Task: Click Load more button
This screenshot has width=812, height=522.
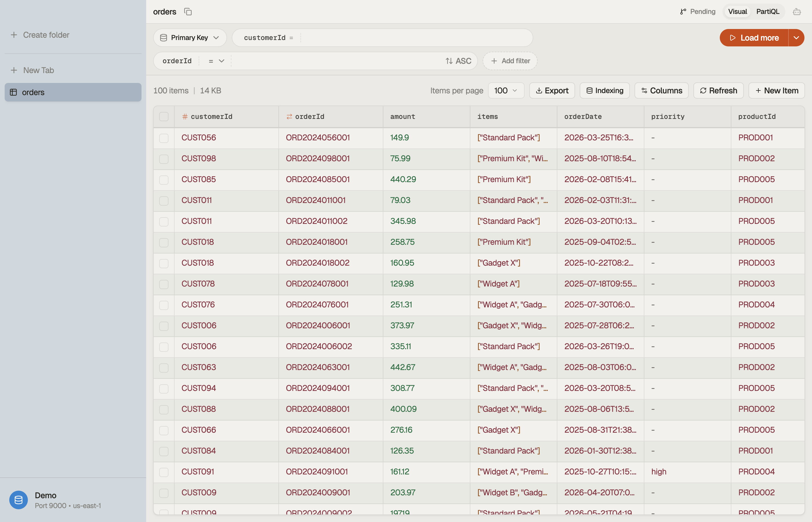Action: tap(754, 38)
